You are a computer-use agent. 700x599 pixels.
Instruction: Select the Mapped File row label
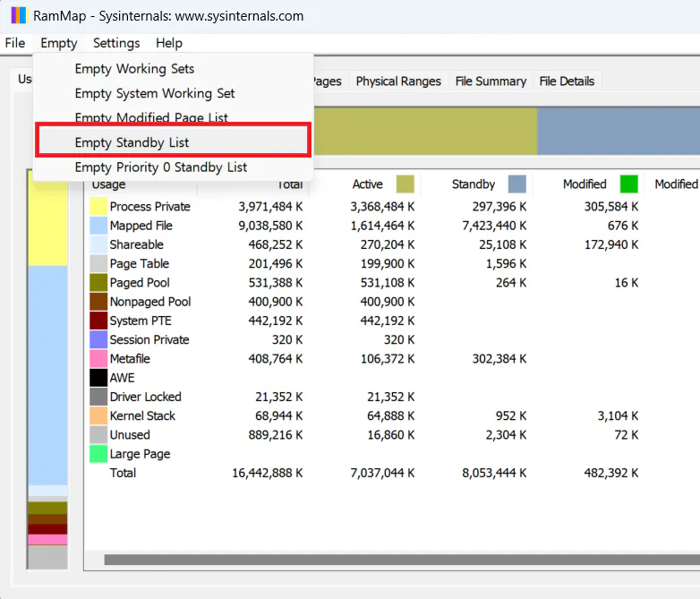pyautogui.click(x=141, y=226)
